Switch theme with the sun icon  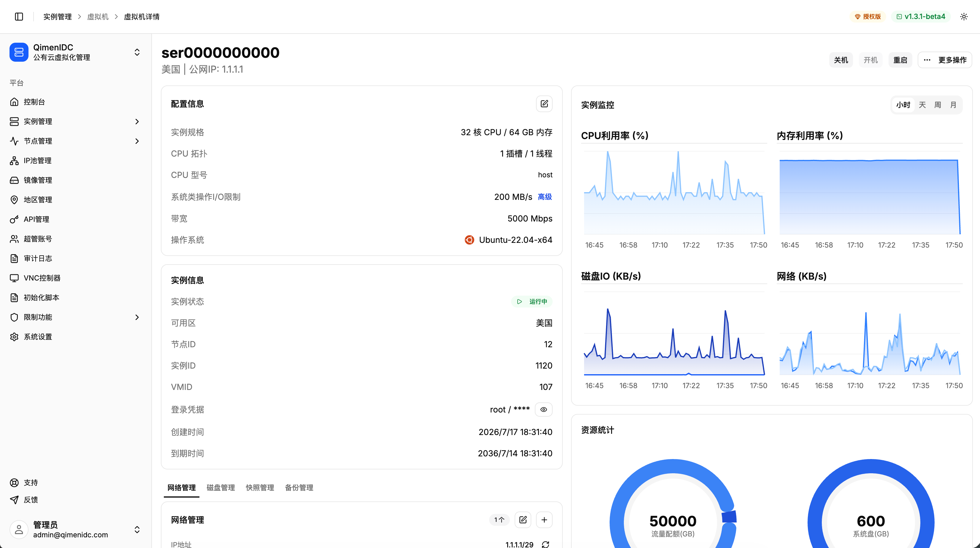964,16
